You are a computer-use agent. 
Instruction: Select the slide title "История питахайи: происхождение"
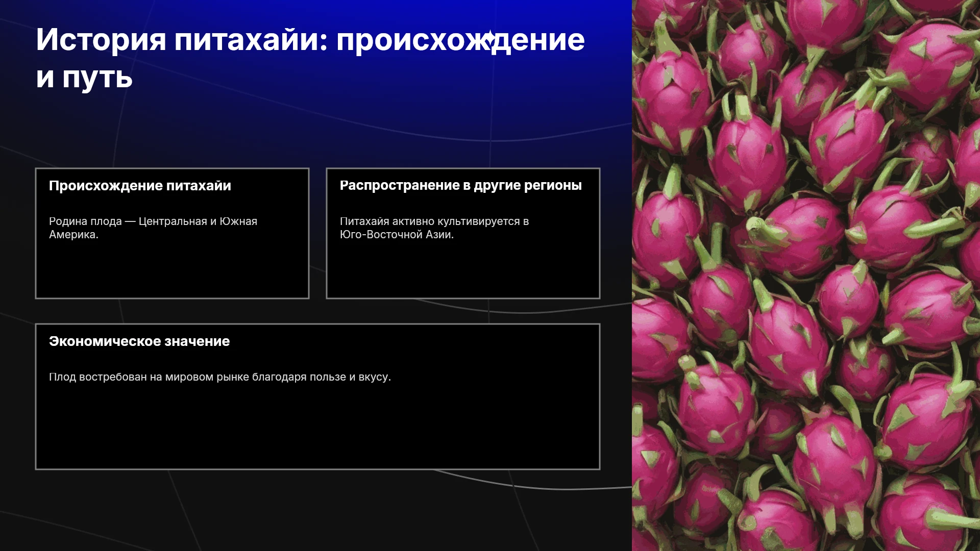coord(310,40)
